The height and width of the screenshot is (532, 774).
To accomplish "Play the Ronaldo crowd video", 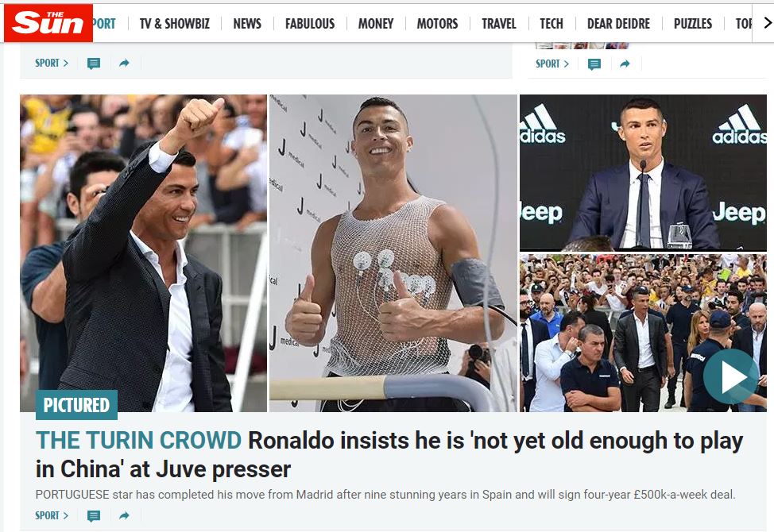I will [x=730, y=377].
